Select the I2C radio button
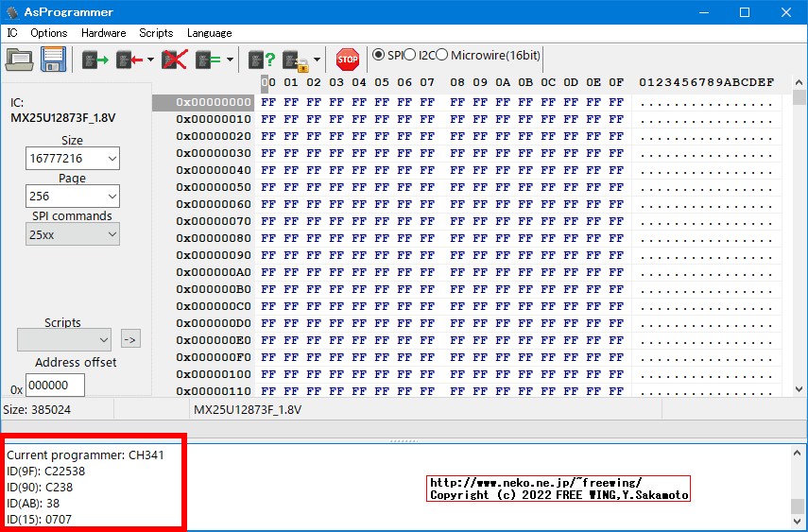808x532 pixels. click(x=409, y=55)
